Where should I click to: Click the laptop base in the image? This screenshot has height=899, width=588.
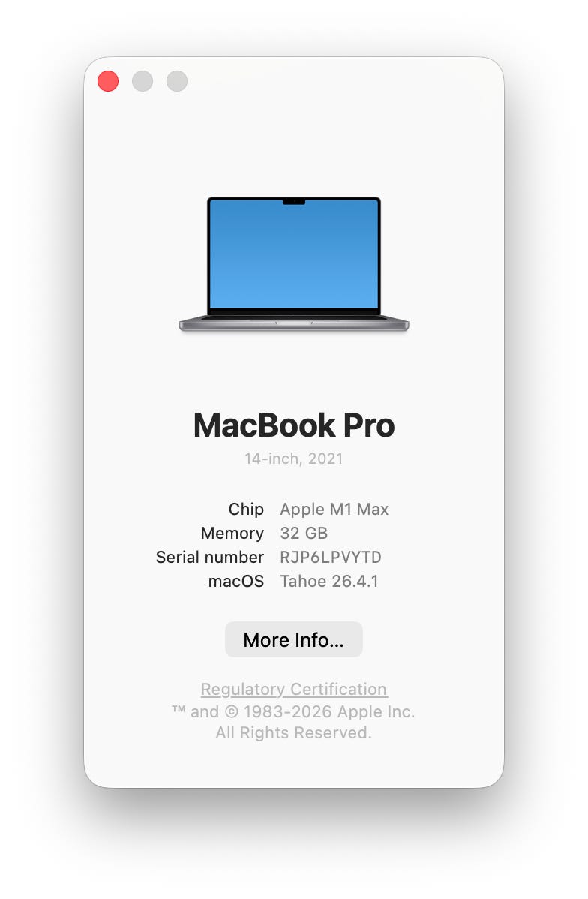tap(293, 324)
